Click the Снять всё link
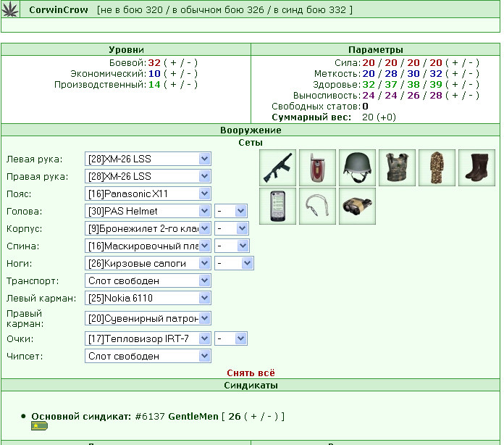The image size is (504, 445). (251, 373)
